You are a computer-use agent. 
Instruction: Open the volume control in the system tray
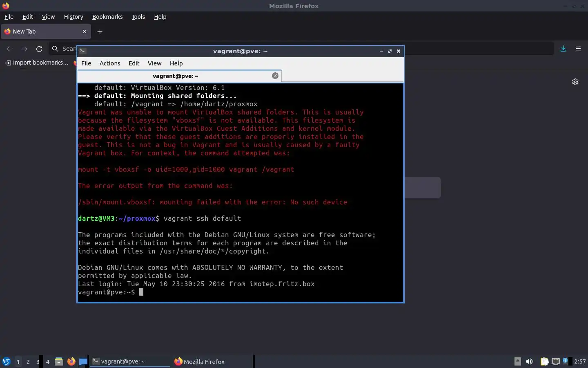click(x=529, y=361)
